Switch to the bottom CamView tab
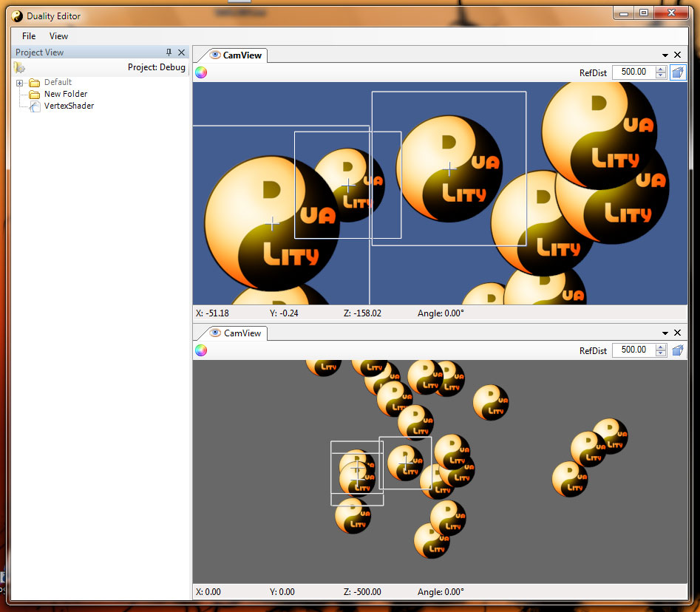700x612 pixels. pos(236,333)
